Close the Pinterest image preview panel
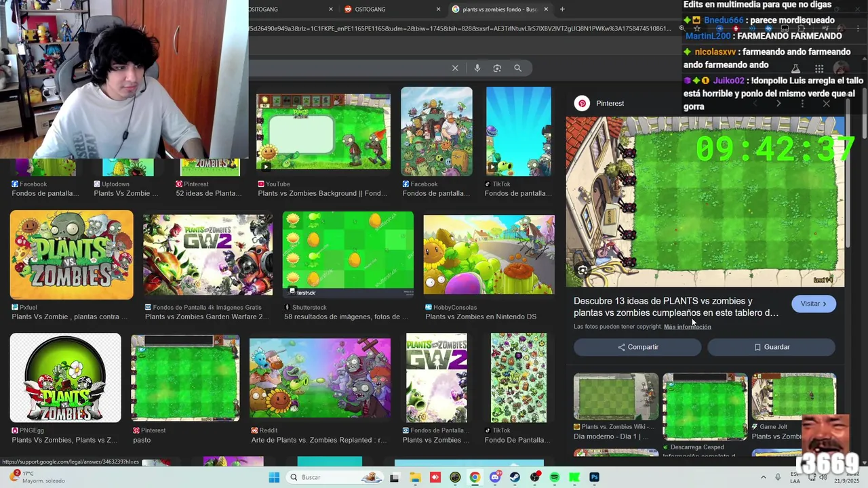 pos(826,104)
